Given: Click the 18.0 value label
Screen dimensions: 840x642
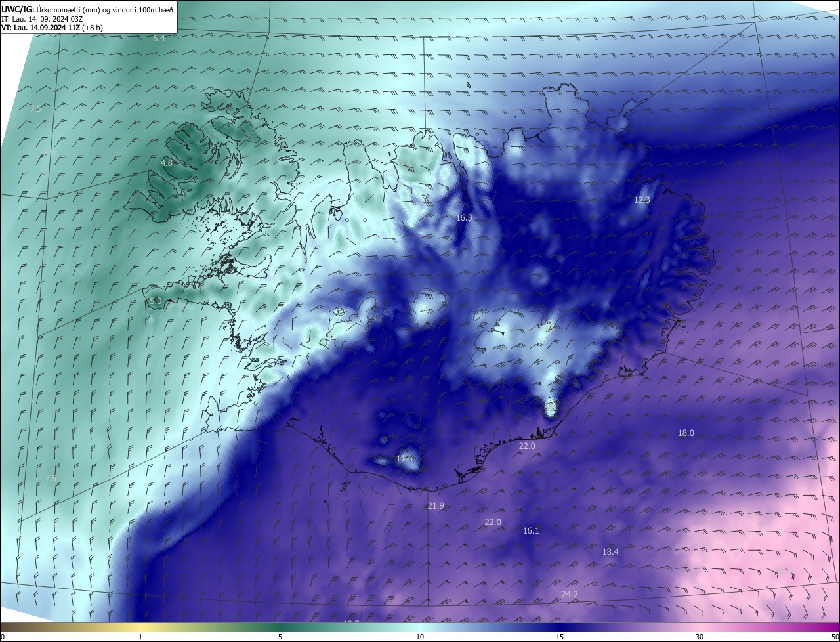Looking at the screenshot, I should tap(686, 433).
